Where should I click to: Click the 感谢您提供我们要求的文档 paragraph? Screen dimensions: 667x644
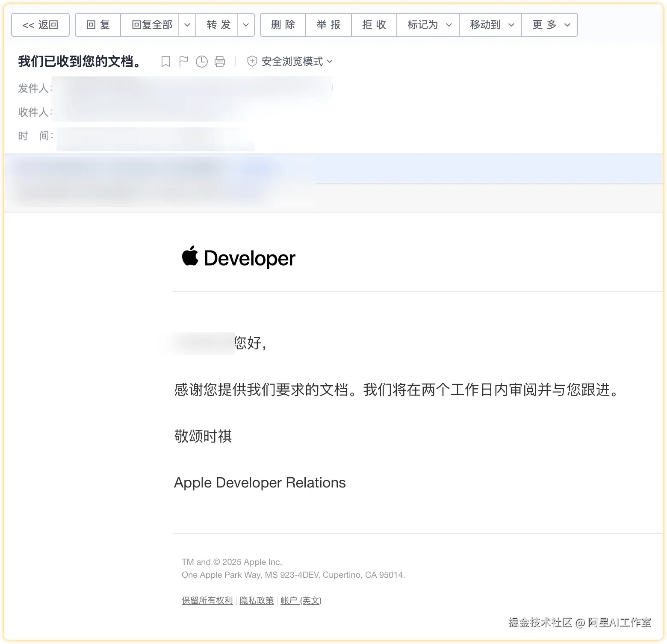396,390
